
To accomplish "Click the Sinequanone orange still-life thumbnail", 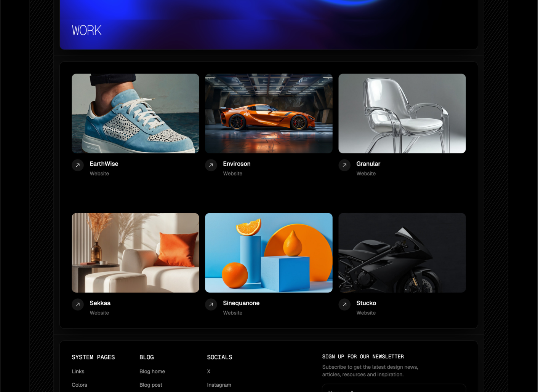I will tap(269, 253).
